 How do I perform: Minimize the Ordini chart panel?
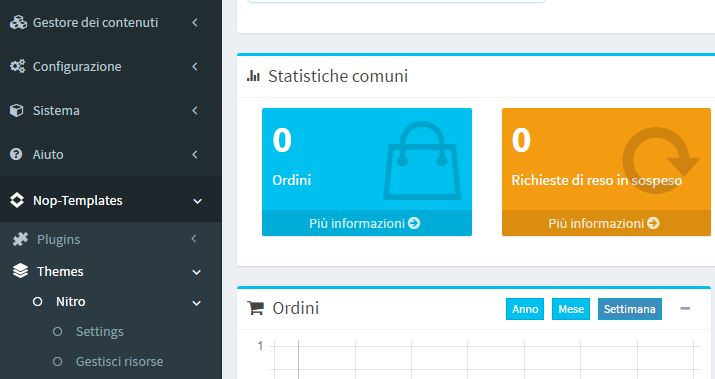tap(685, 308)
